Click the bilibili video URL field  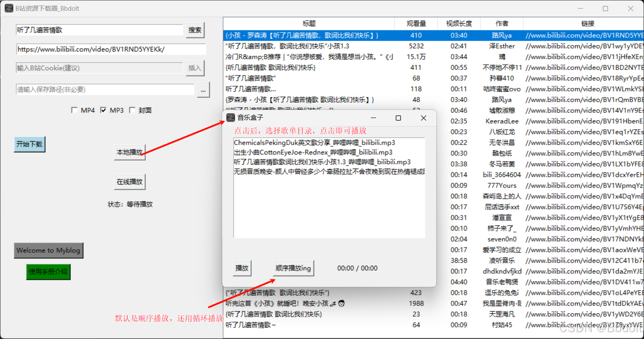tap(111, 49)
